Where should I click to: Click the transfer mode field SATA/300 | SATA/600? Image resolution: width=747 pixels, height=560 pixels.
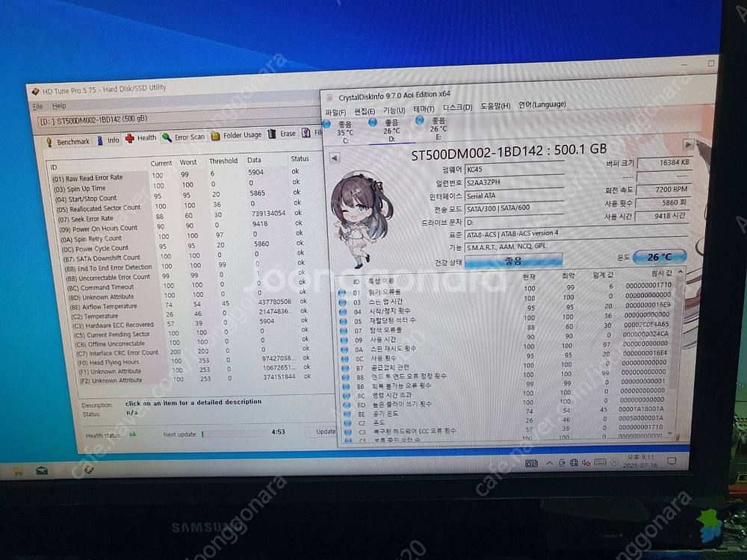tap(514, 208)
